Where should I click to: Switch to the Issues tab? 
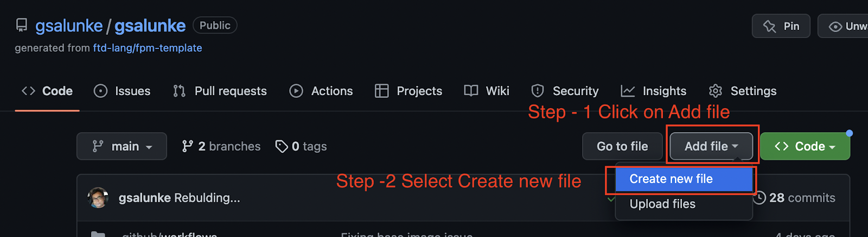pos(122,91)
